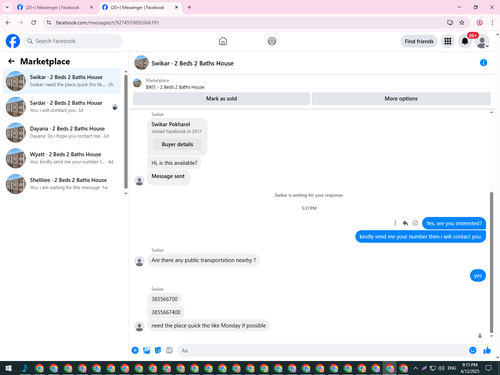The width and height of the screenshot is (500, 375).
Task: Open emoji picker in message box
Action: click(x=472, y=350)
